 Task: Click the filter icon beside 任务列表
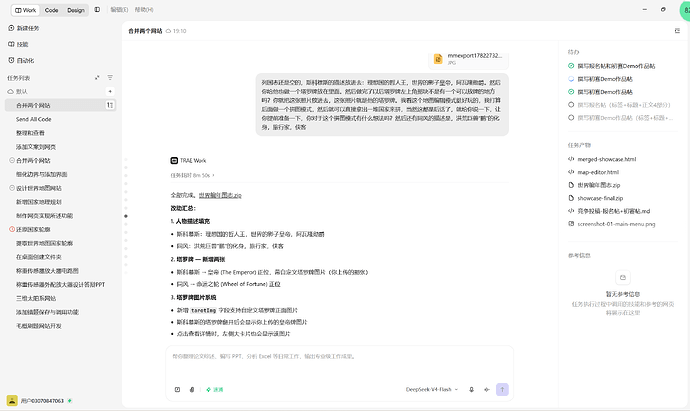tap(110, 78)
